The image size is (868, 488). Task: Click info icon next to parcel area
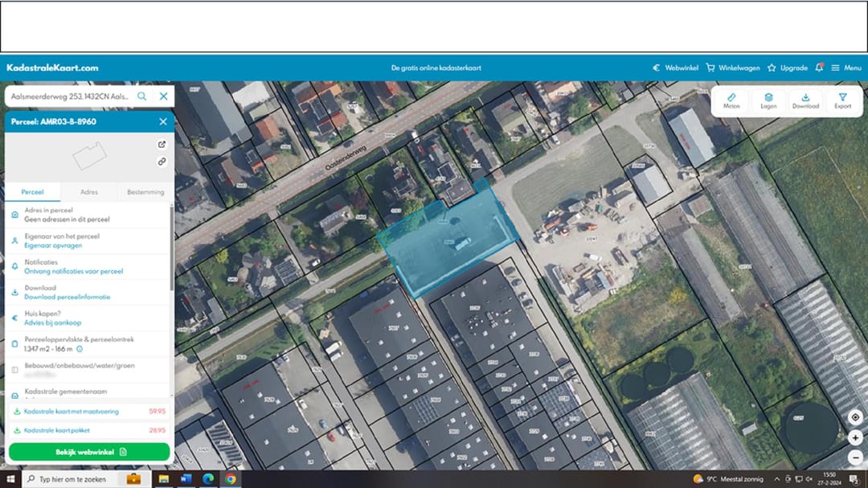tap(80, 349)
